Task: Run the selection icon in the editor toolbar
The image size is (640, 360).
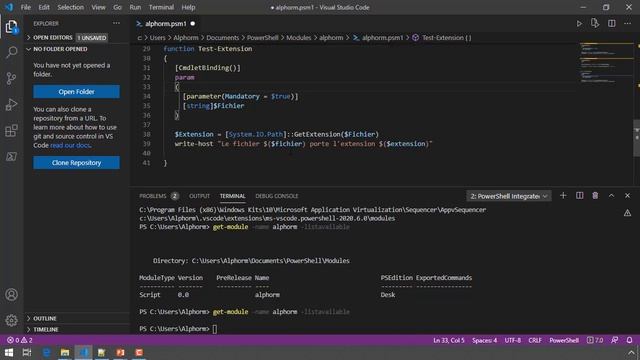Action: (x=595, y=24)
